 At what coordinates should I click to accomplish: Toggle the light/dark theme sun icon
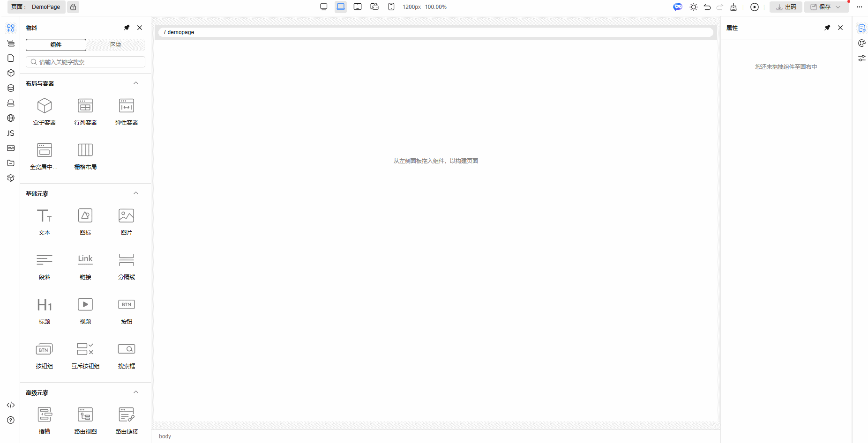[x=694, y=7]
